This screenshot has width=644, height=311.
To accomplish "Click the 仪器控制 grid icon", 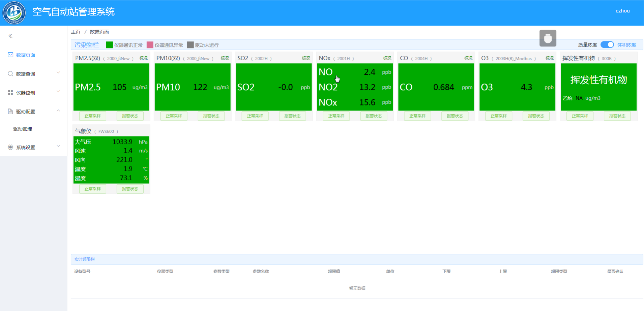I will coord(10,92).
